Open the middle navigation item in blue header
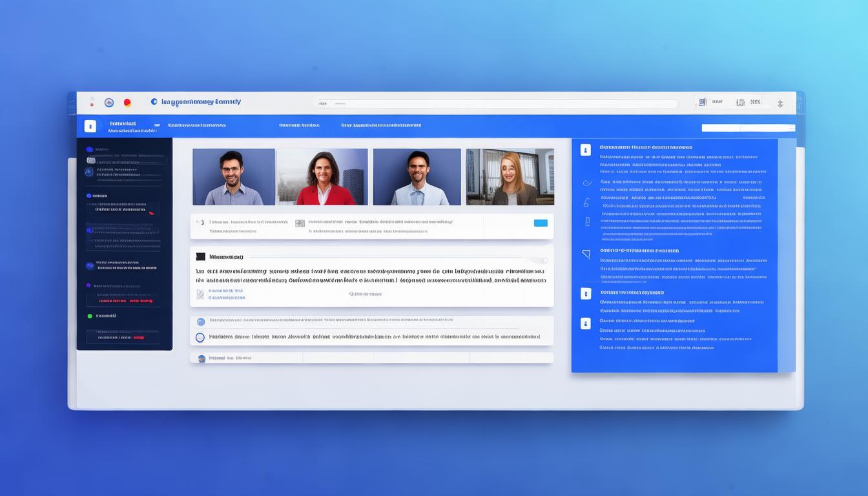 coord(299,125)
